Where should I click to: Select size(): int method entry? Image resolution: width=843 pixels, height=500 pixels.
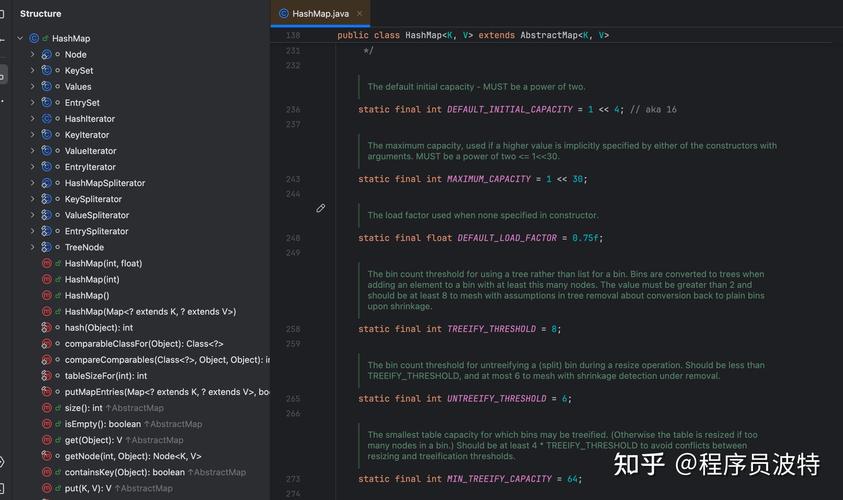pos(83,408)
